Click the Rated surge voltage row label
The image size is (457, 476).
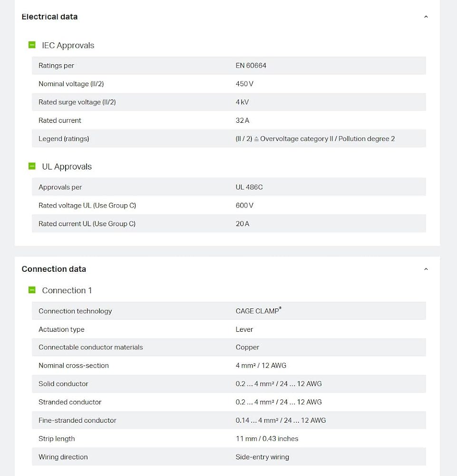pyautogui.click(x=77, y=102)
